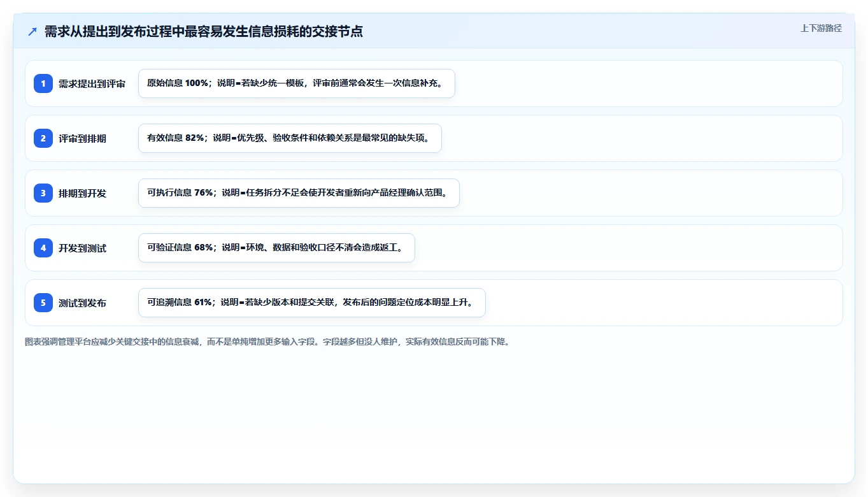Open the 可验证信息 68% description box
The image size is (868, 497).
(x=276, y=248)
